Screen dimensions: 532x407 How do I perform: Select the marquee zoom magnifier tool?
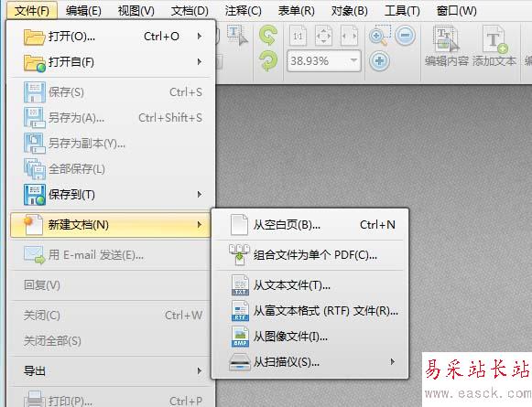point(380,36)
